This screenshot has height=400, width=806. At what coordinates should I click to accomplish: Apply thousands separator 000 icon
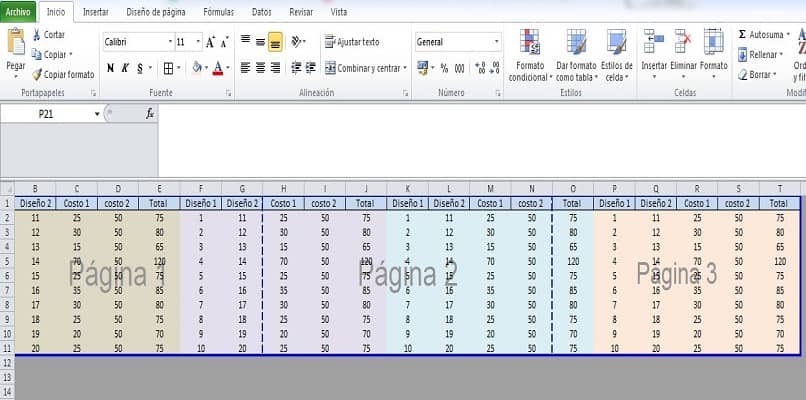click(x=460, y=68)
